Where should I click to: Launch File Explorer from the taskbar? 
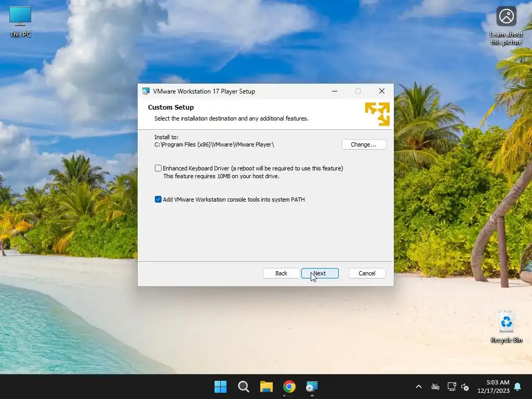267,387
